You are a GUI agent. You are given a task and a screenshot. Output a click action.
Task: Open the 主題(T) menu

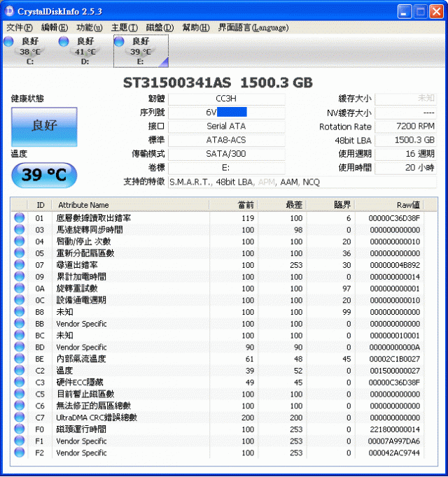point(125,28)
